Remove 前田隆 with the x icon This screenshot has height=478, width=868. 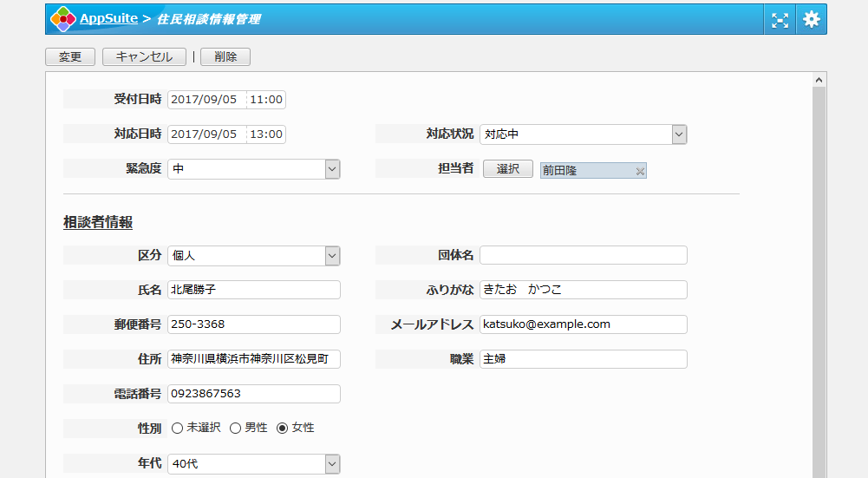640,172
